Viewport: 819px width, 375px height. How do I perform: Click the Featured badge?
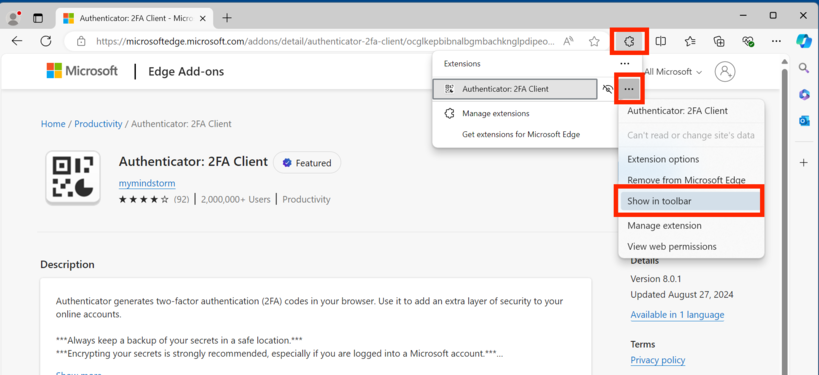pyautogui.click(x=307, y=163)
